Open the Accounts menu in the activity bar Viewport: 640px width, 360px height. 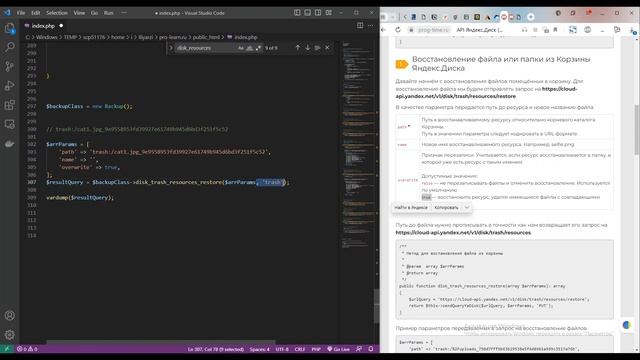click(x=9, y=316)
